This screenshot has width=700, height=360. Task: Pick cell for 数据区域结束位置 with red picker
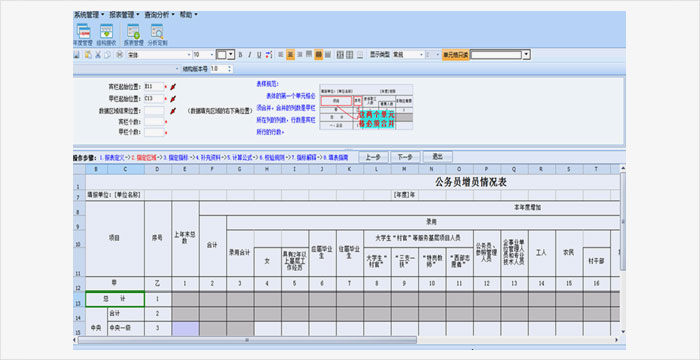173,110
